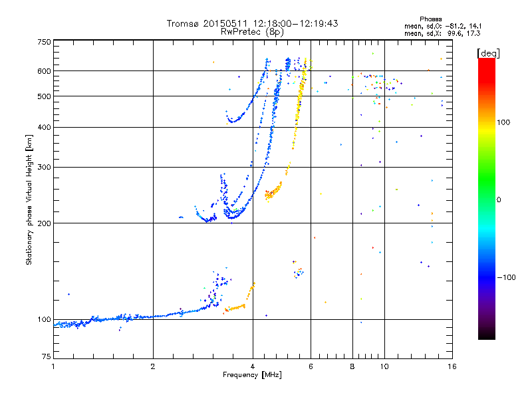Click the x-axis '4' tick label
The width and height of the screenshot is (532, 399).
(253, 366)
